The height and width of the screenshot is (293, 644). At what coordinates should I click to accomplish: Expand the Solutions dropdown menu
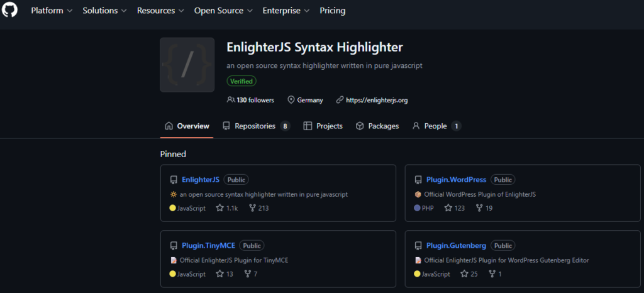pos(104,11)
